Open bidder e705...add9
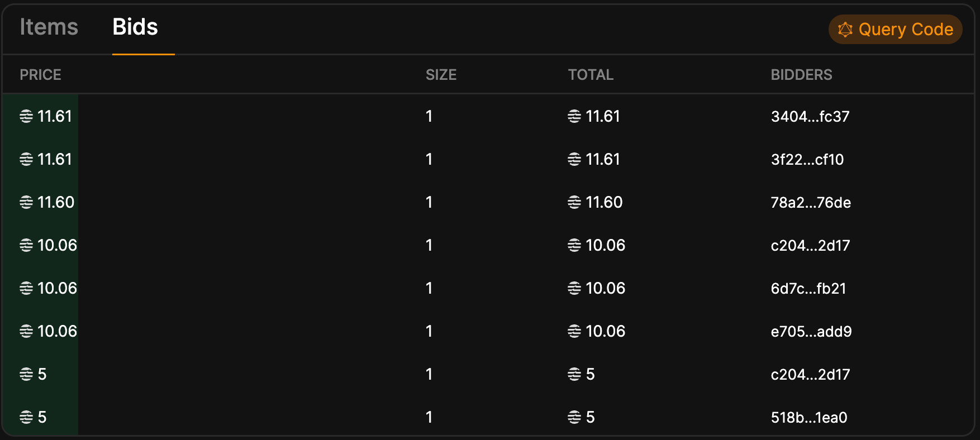 coord(811,331)
